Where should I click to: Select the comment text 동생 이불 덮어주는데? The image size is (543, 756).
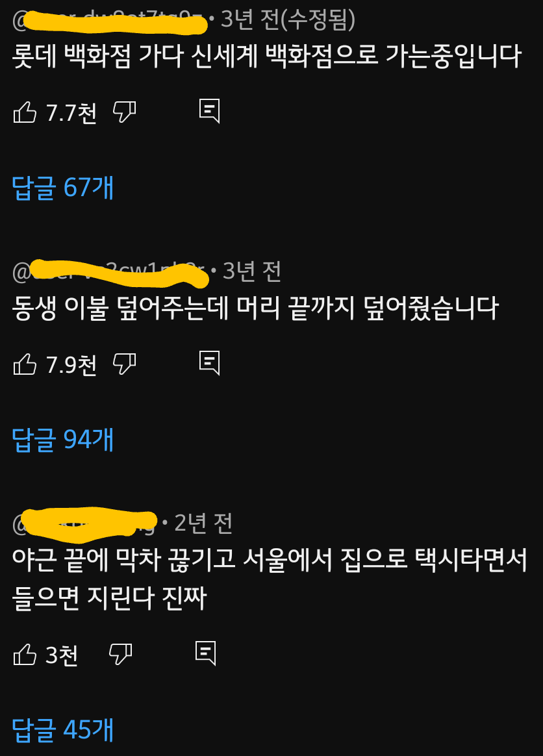tap(120, 309)
